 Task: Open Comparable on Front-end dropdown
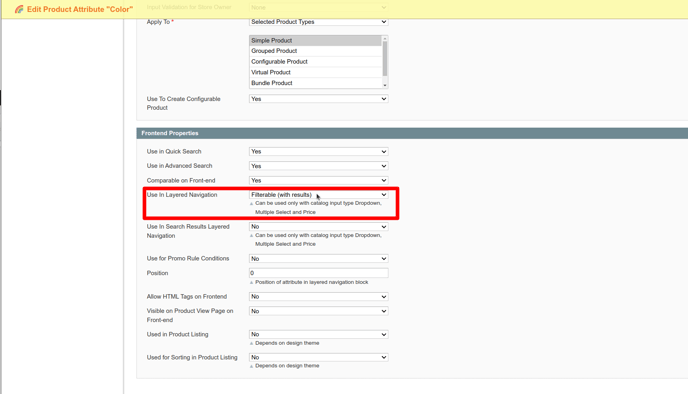click(319, 180)
